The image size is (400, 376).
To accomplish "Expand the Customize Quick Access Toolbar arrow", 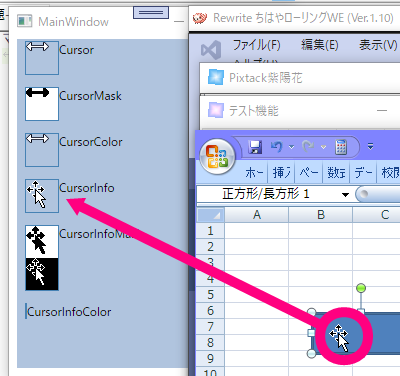I will 370,146.
